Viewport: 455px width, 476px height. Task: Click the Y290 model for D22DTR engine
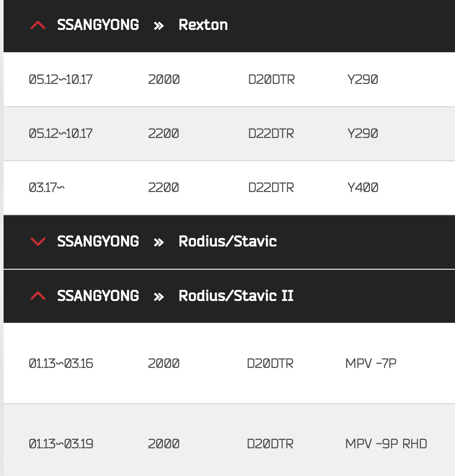tap(362, 134)
